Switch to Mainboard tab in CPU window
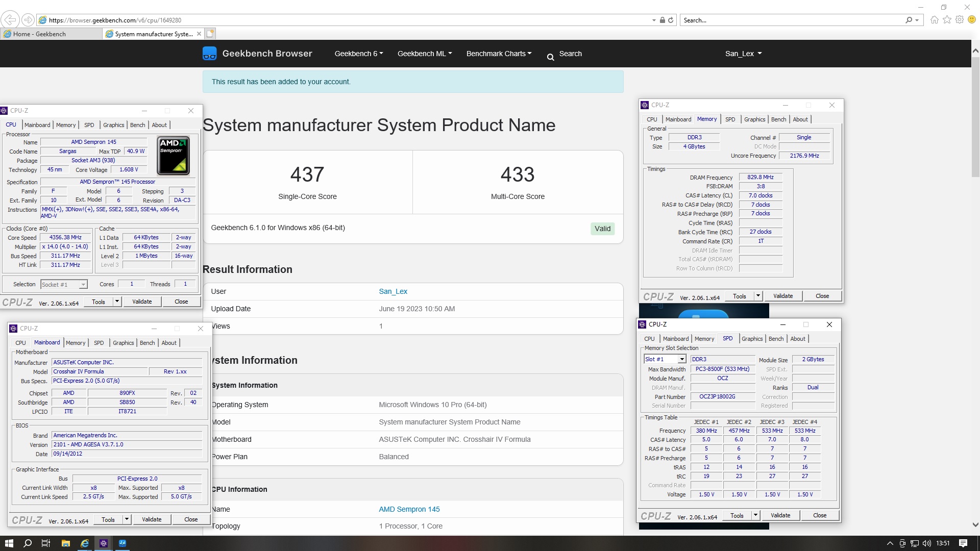 [x=37, y=125]
